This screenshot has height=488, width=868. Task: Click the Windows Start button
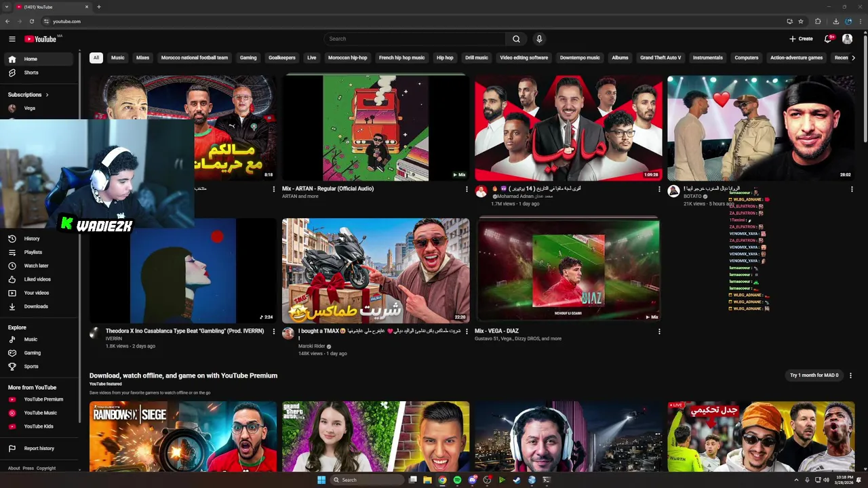(x=321, y=480)
